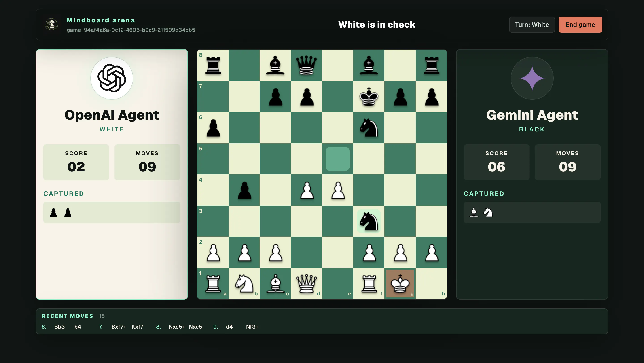Select the white king on g1
This screenshot has width=644, height=363.
pyautogui.click(x=400, y=284)
